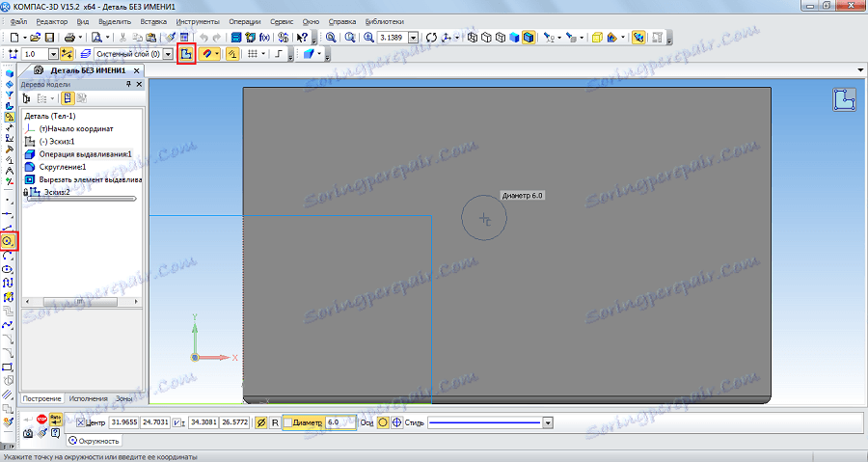Open the Справка menu
The image size is (868, 462).
tap(342, 21)
